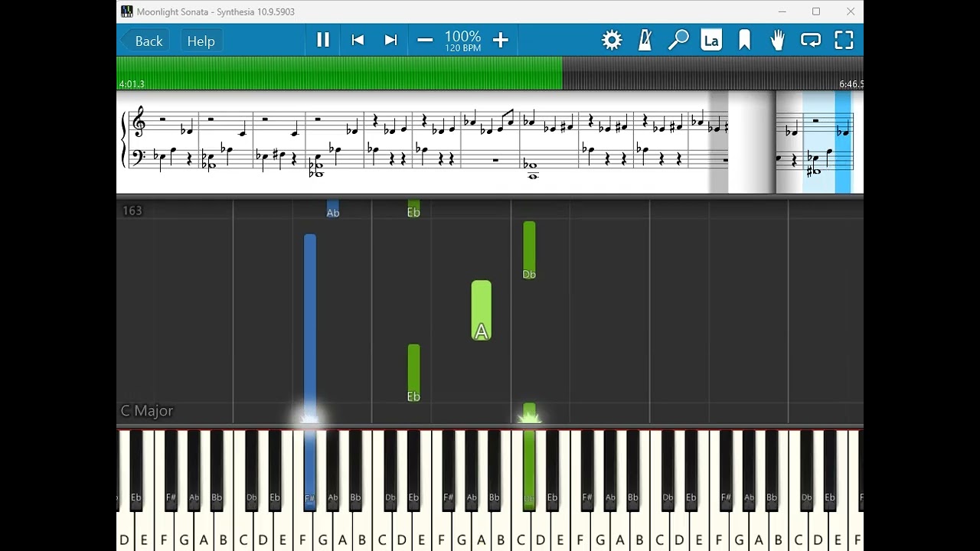
Task: Click the blue Ab note at top
Action: click(333, 209)
